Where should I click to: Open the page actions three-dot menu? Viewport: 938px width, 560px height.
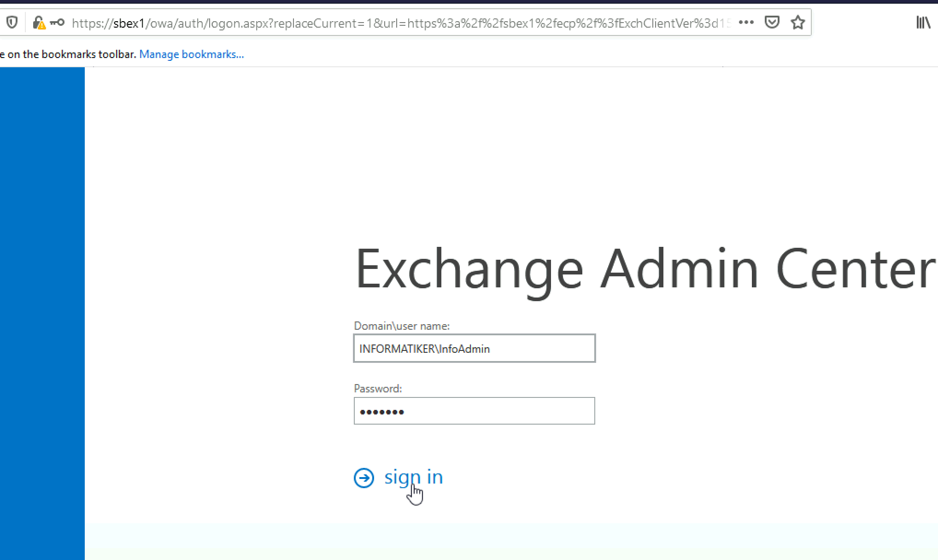746,22
